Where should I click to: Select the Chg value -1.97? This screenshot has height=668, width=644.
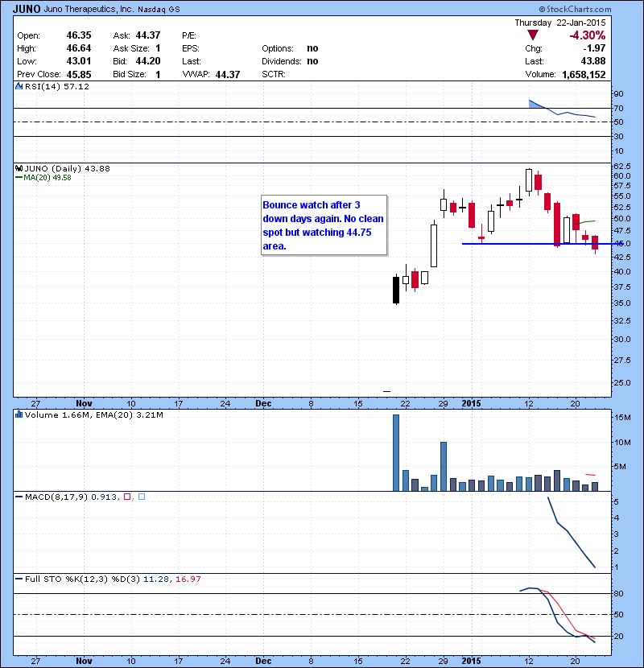coord(595,48)
